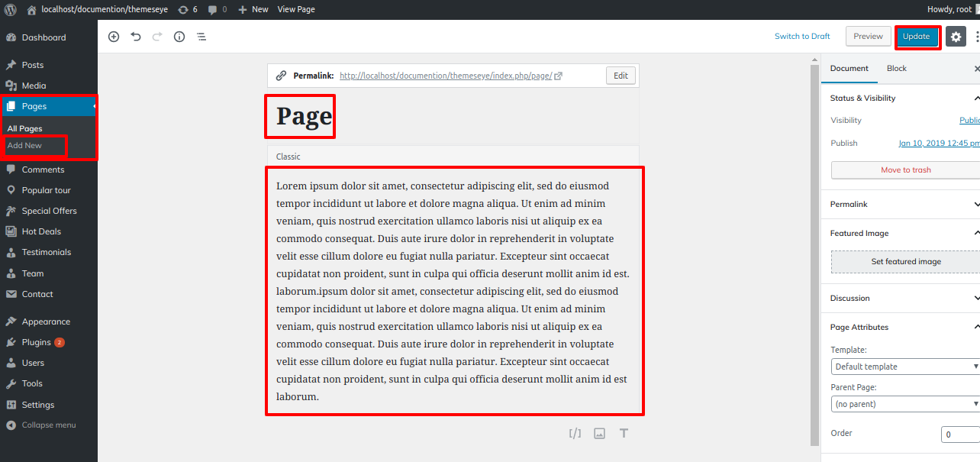Insert an image block
Image resolution: width=980 pixels, height=462 pixels.
point(599,433)
